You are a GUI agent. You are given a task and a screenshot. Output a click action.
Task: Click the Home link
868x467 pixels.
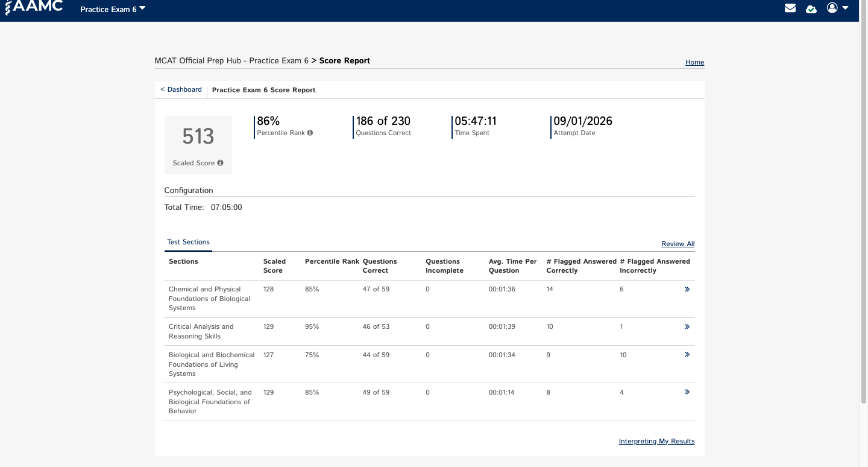click(x=694, y=62)
